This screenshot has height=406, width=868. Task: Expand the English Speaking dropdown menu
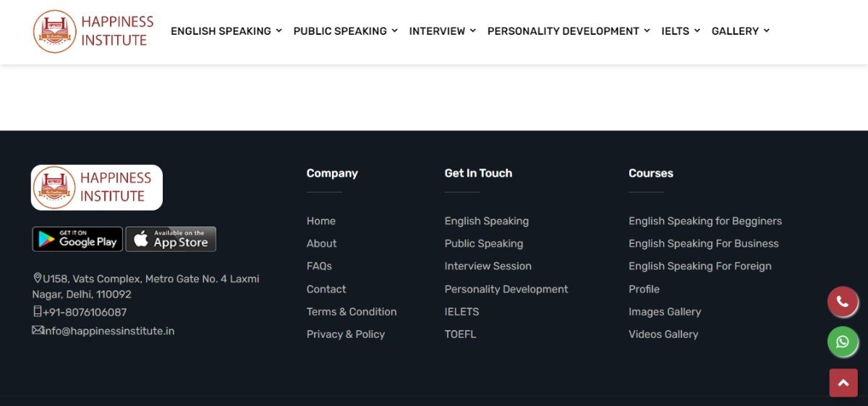click(x=226, y=31)
